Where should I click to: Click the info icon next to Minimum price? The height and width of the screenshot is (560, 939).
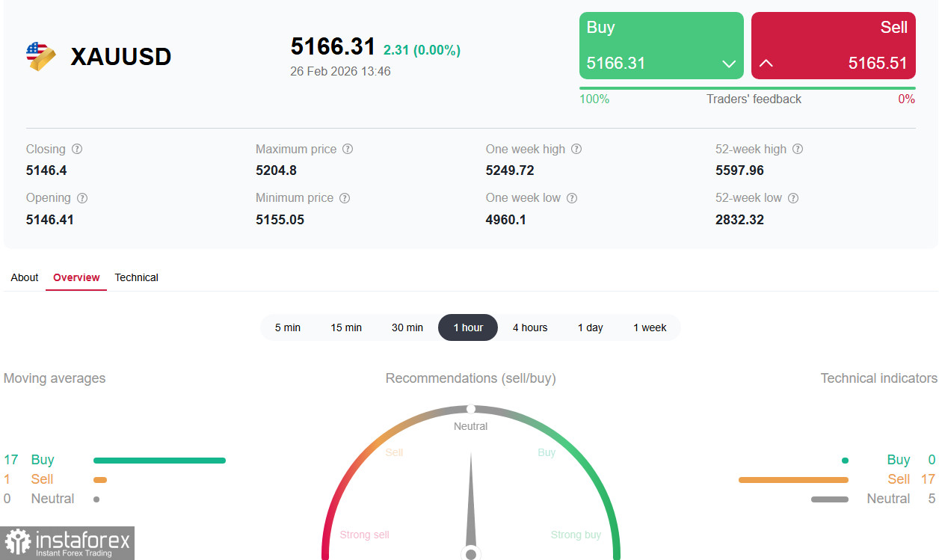345,198
